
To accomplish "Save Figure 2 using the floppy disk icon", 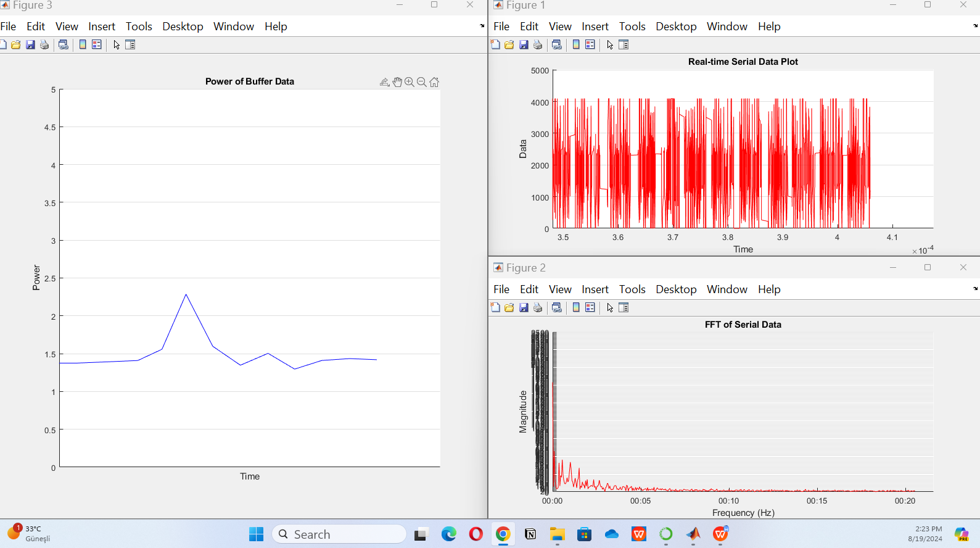I will click(x=524, y=307).
